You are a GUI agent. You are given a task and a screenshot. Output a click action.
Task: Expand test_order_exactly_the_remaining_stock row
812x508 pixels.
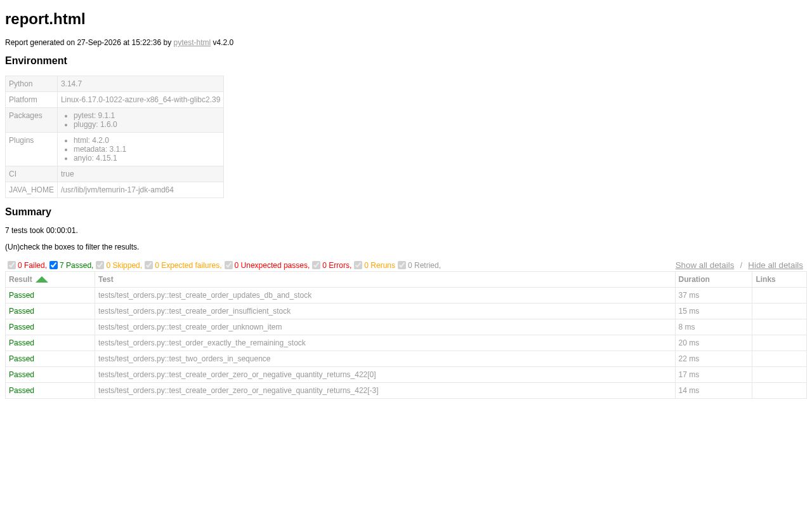(406, 343)
